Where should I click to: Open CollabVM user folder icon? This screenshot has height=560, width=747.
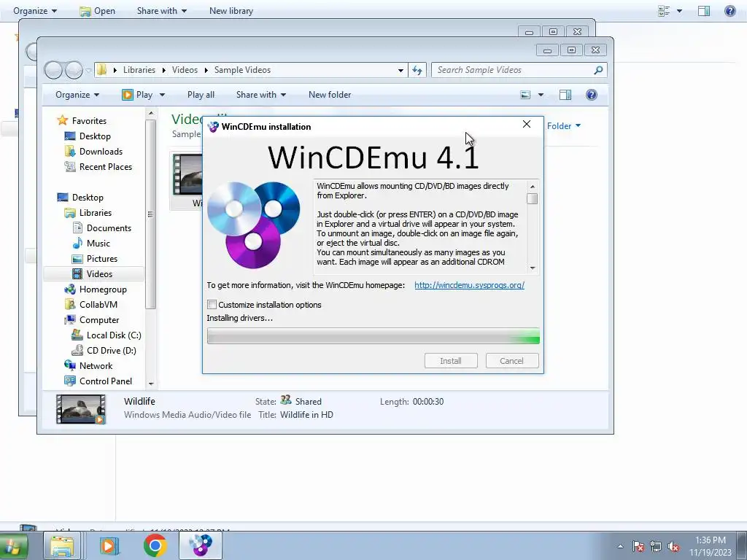(x=69, y=304)
